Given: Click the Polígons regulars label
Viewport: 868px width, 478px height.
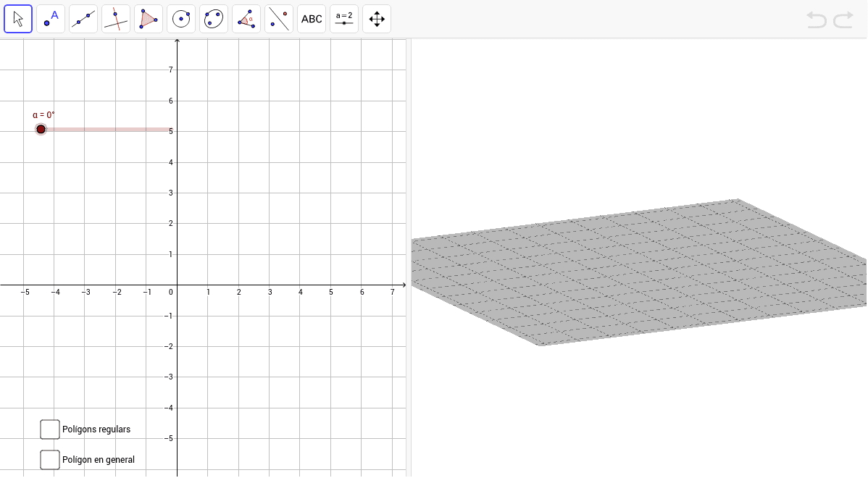Looking at the screenshot, I should tap(96, 429).
